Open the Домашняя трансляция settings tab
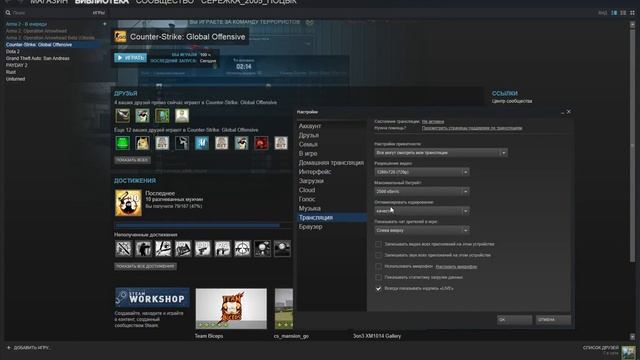Image resolution: width=640 pixels, height=360 pixels. [x=331, y=162]
